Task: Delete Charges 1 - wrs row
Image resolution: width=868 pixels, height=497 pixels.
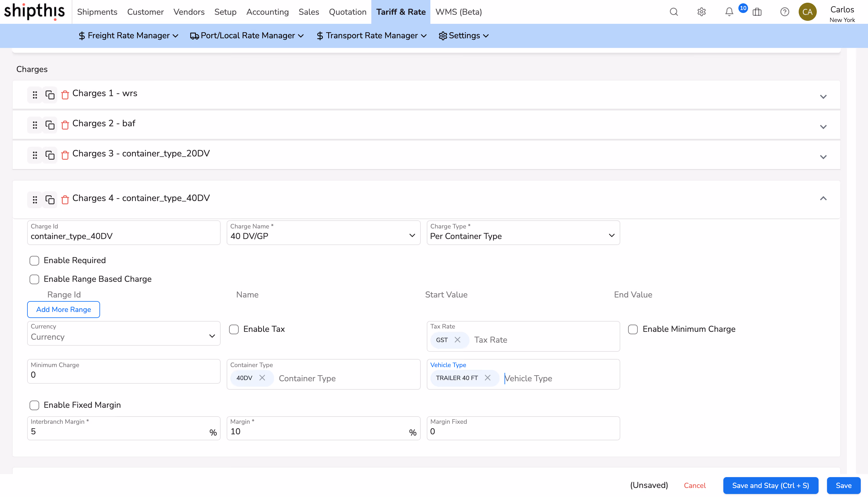Action: (x=65, y=95)
